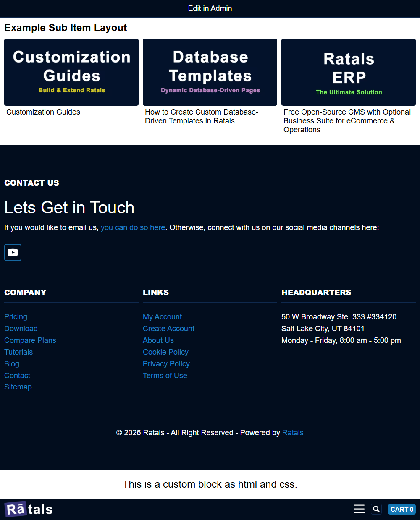Open the About Us link

coord(158,340)
